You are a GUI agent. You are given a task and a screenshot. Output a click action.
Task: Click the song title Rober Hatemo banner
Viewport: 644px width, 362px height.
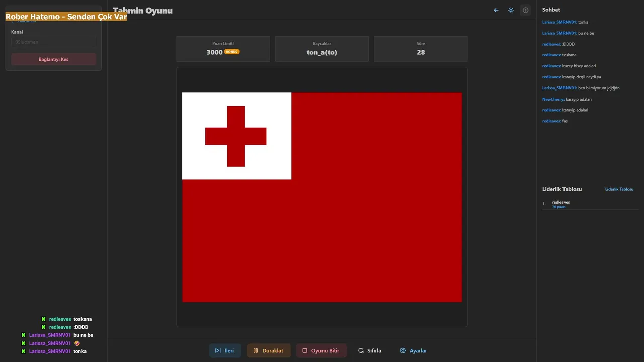tap(66, 17)
